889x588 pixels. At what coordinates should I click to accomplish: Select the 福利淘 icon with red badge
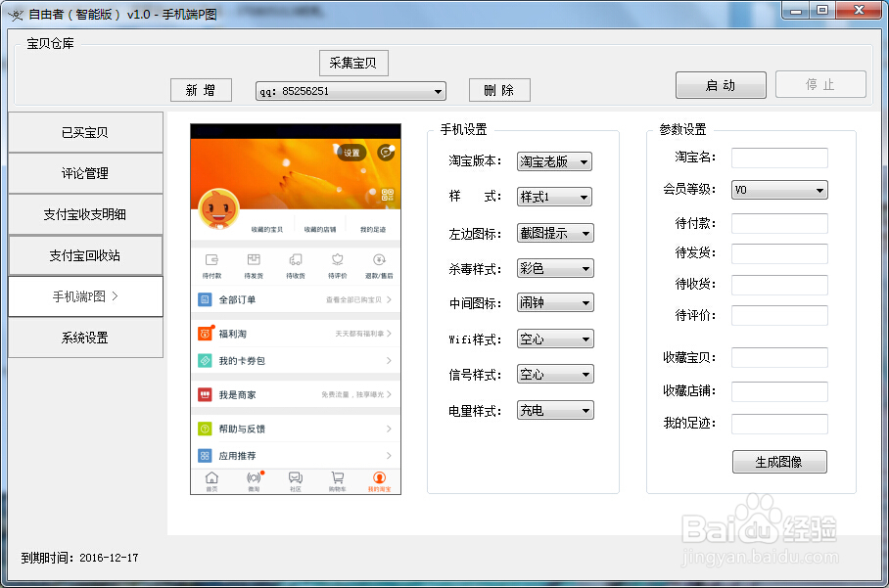pos(206,333)
